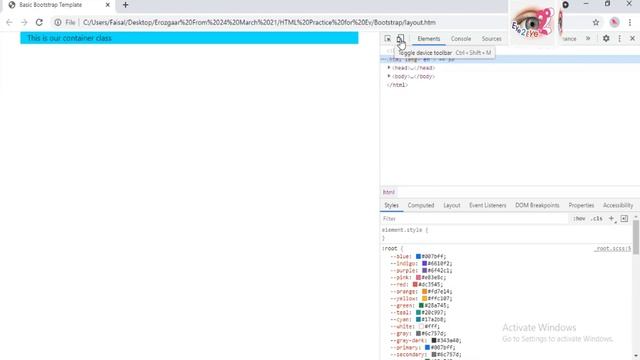
Task: Click the File site info icon
Action: [58, 22]
